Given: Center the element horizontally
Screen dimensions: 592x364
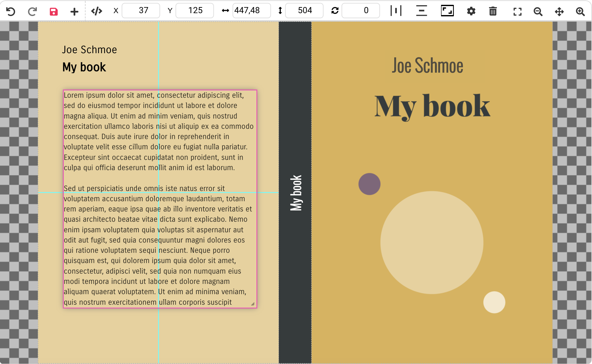Looking at the screenshot, I should pyautogui.click(x=396, y=11).
